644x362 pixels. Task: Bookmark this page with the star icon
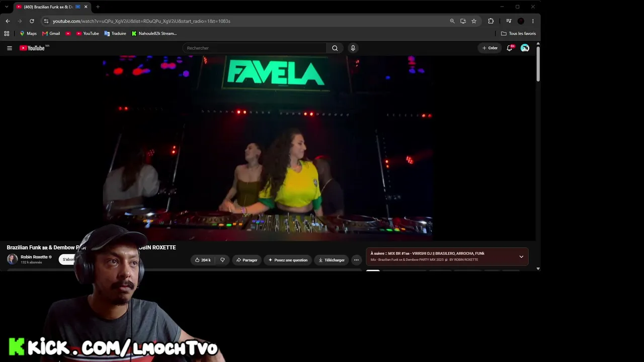pyautogui.click(x=474, y=21)
